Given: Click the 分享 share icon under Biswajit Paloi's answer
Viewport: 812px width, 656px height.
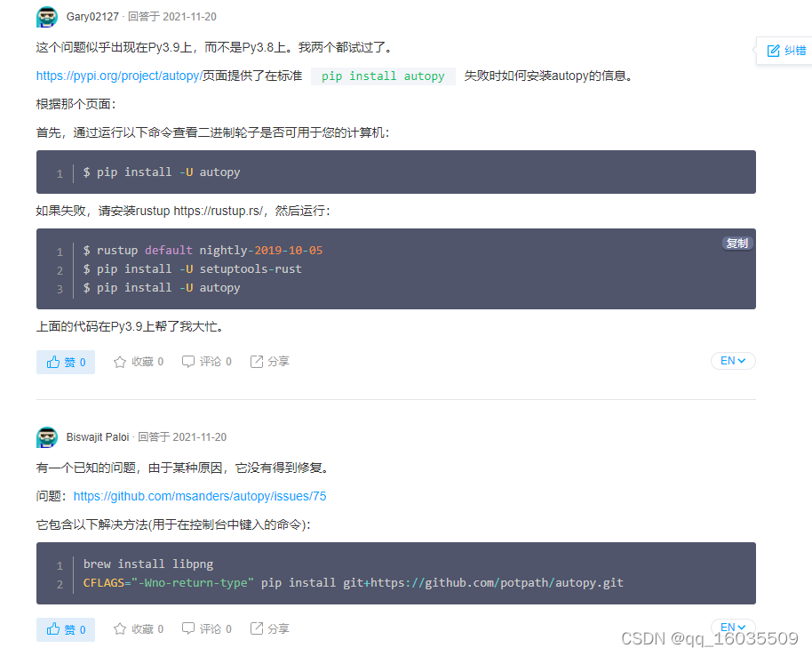Looking at the screenshot, I should pyautogui.click(x=257, y=628).
